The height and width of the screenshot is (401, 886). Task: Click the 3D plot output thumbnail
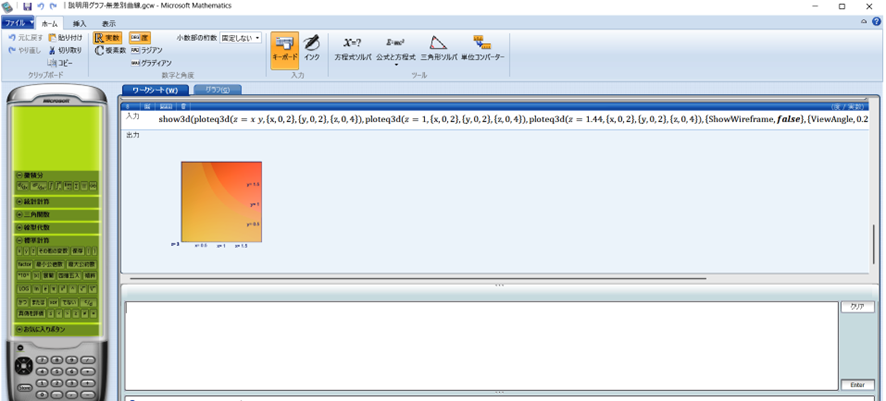point(221,202)
